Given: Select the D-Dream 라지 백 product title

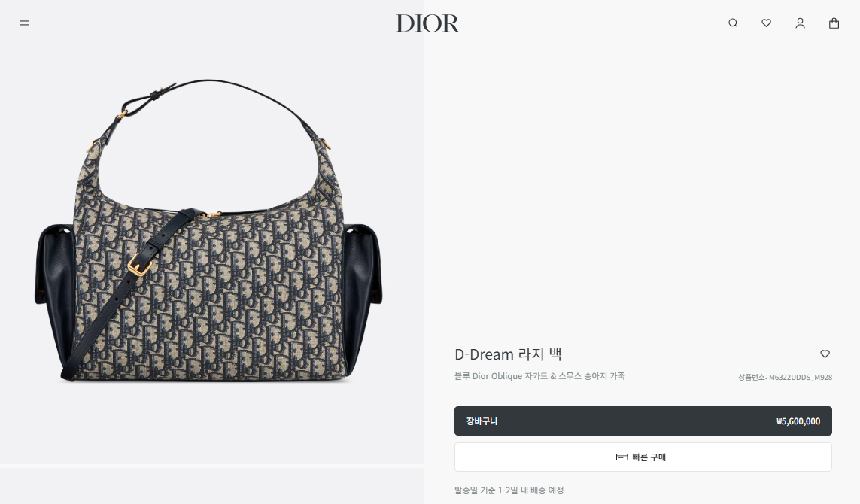Looking at the screenshot, I should [508, 354].
